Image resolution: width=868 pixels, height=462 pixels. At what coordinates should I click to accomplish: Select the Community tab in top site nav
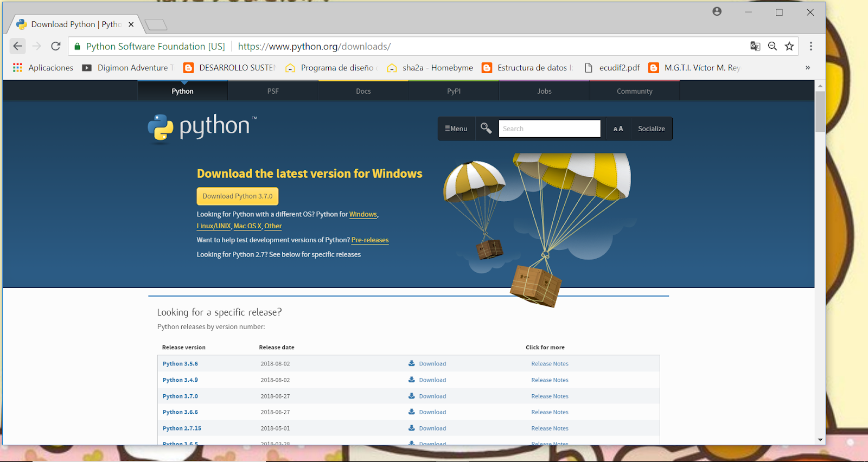(x=635, y=91)
